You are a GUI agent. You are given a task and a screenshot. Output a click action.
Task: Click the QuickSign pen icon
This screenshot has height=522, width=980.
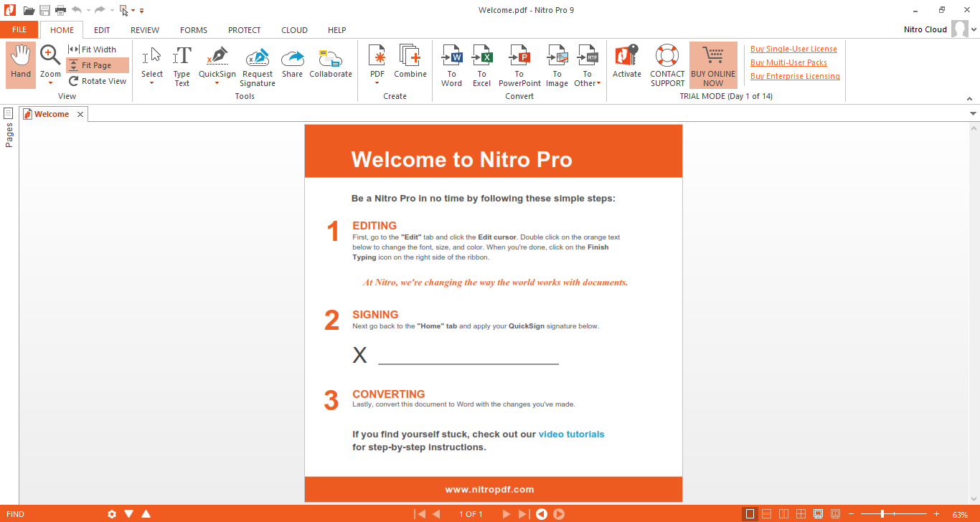pos(217,56)
